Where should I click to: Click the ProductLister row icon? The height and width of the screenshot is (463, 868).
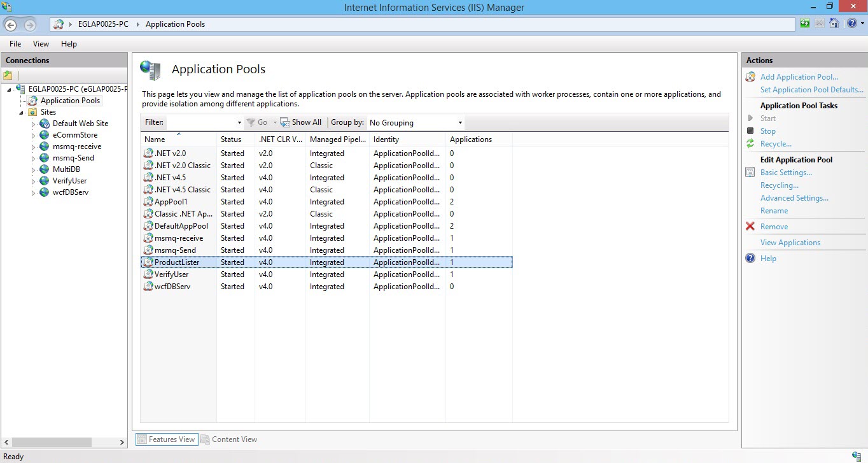tap(148, 262)
